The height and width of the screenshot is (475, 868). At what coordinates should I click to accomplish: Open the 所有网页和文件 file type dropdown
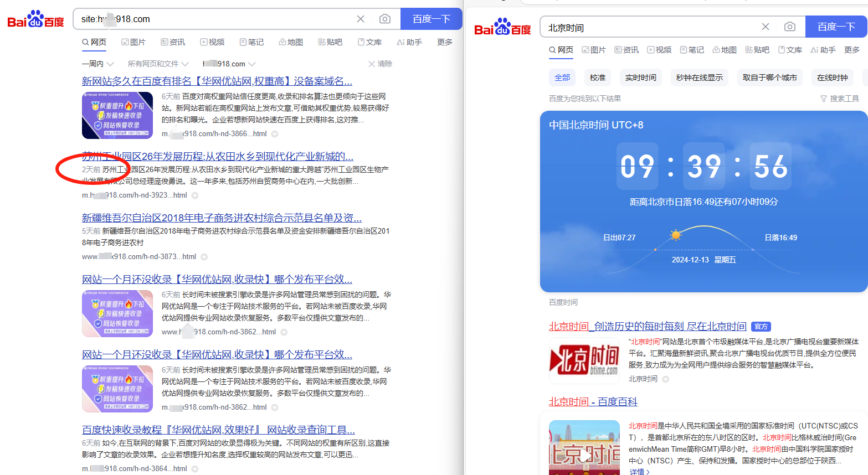(x=158, y=64)
